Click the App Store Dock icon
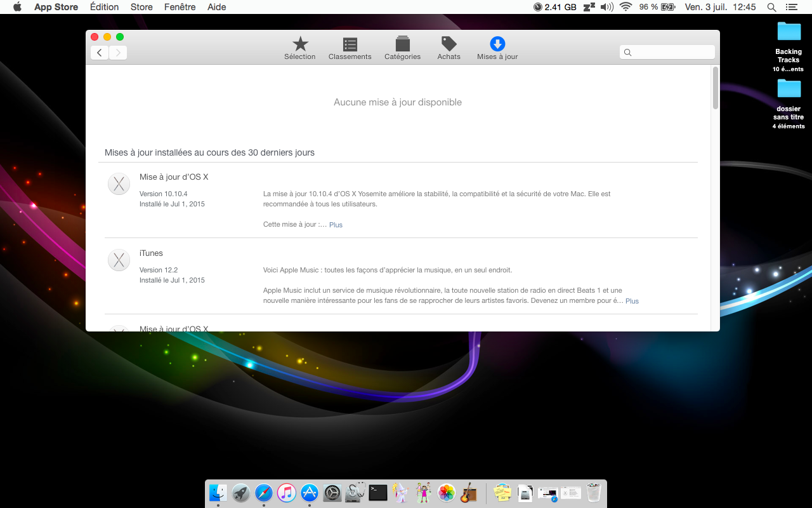 (310, 493)
